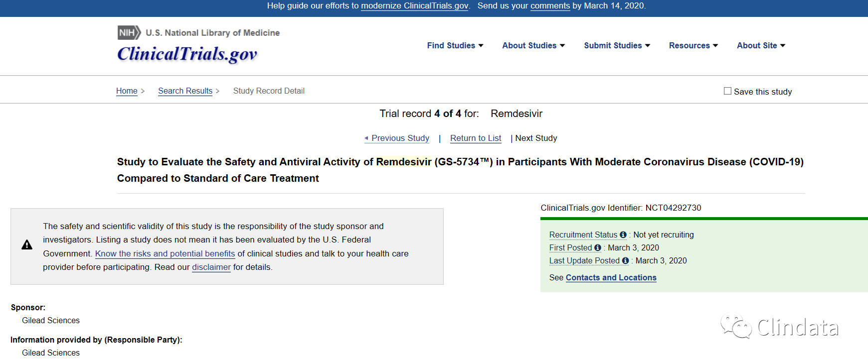The height and width of the screenshot is (364, 868).
Task: Click the Previous Study arrow icon
Action: [x=366, y=138]
